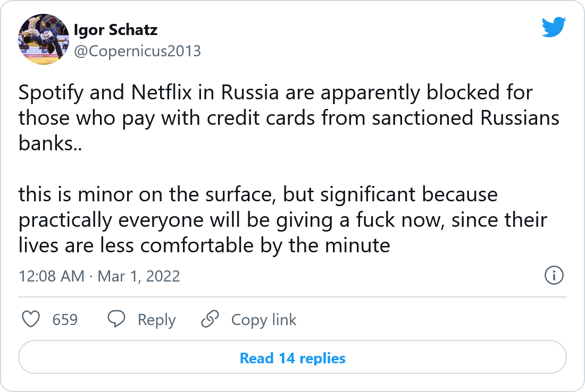Image resolution: width=585 pixels, height=392 pixels.
Task: Select the Copy link text label
Action: tap(264, 320)
